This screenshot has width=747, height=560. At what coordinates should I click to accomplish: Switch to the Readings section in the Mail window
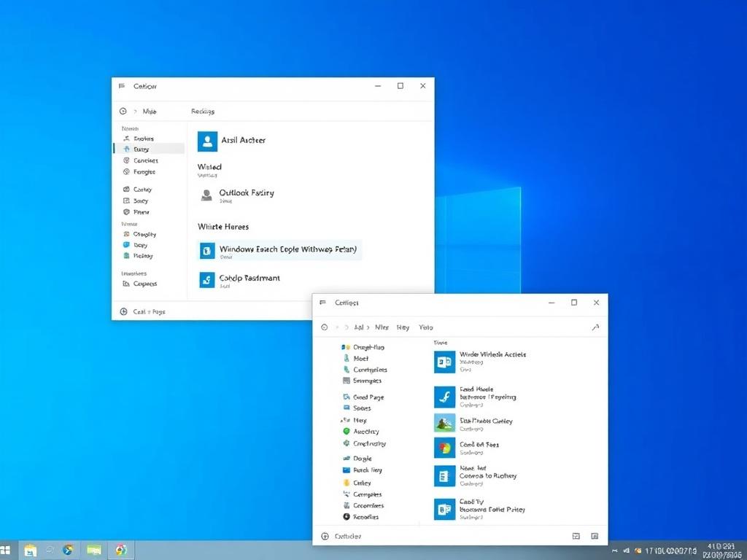pyautogui.click(x=202, y=111)
